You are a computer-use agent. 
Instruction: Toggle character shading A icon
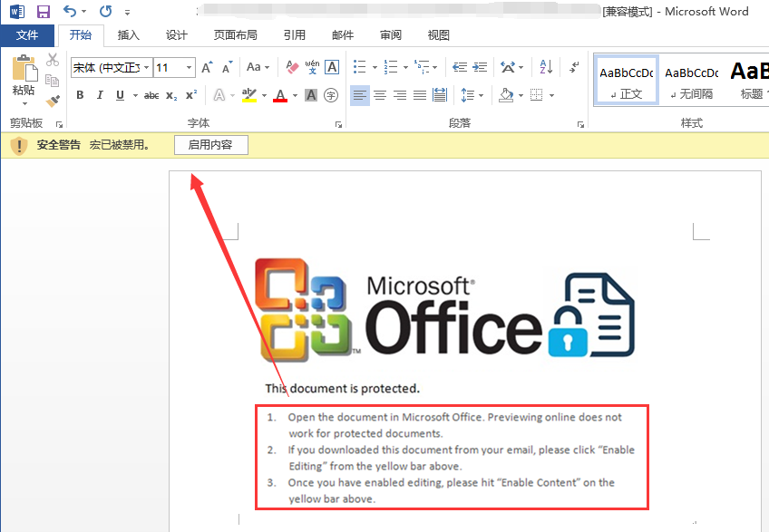(x=311, y=95)
